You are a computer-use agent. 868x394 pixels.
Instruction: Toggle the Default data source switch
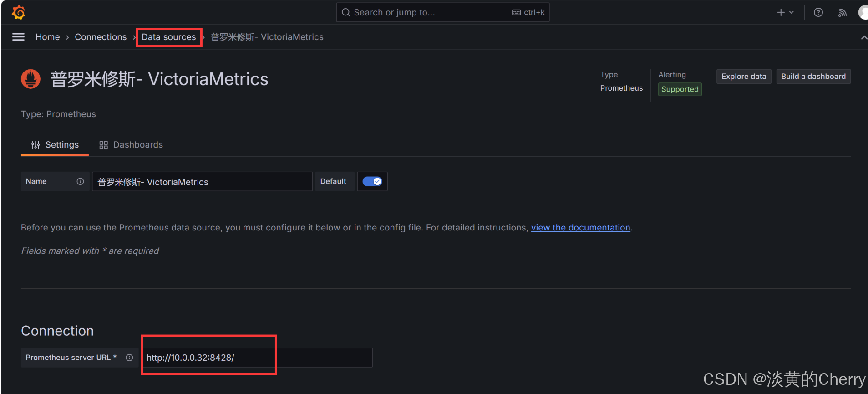(372, 181)
